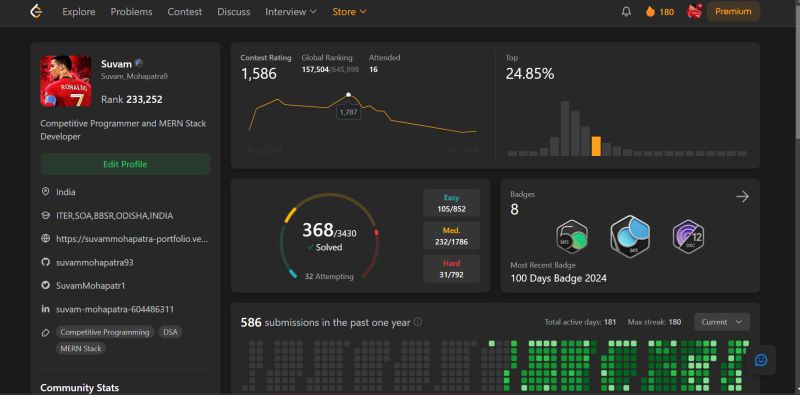Click the Edit Profile button
This screenshot has height=395, width=800.
tap(125, 164)
